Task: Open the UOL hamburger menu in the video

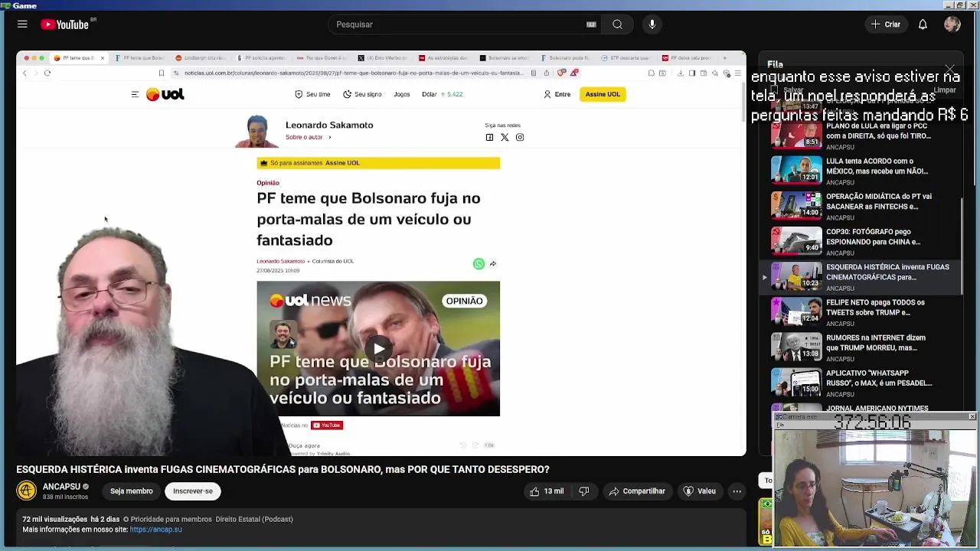Action: tap(135, 94)
